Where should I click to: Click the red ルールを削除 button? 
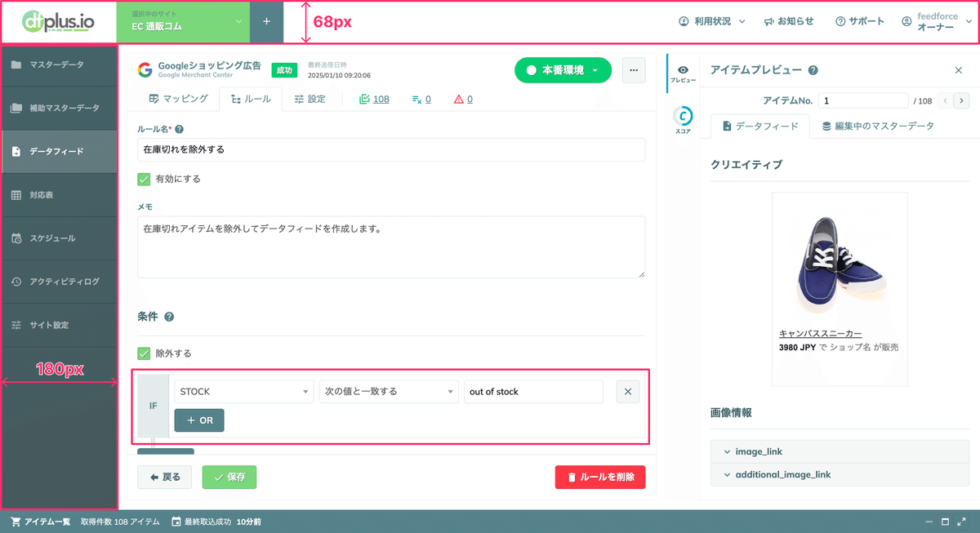[x=599, y=477]
